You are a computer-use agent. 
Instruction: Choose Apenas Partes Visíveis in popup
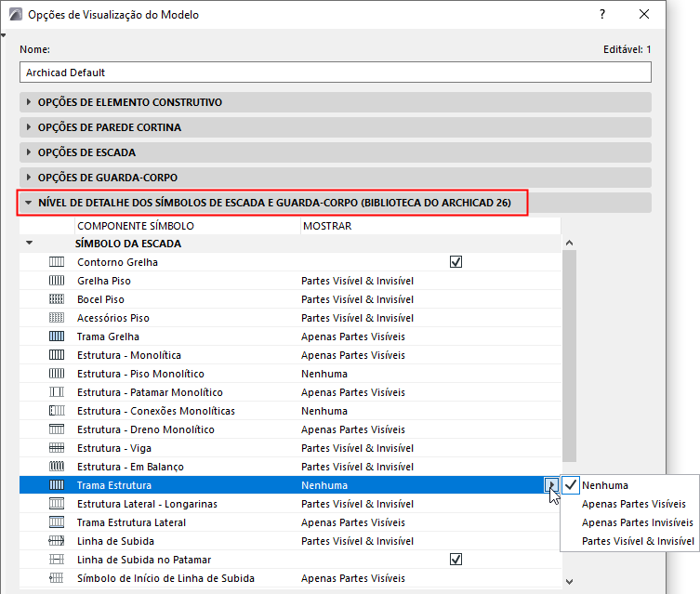click(x=633, y=504)
